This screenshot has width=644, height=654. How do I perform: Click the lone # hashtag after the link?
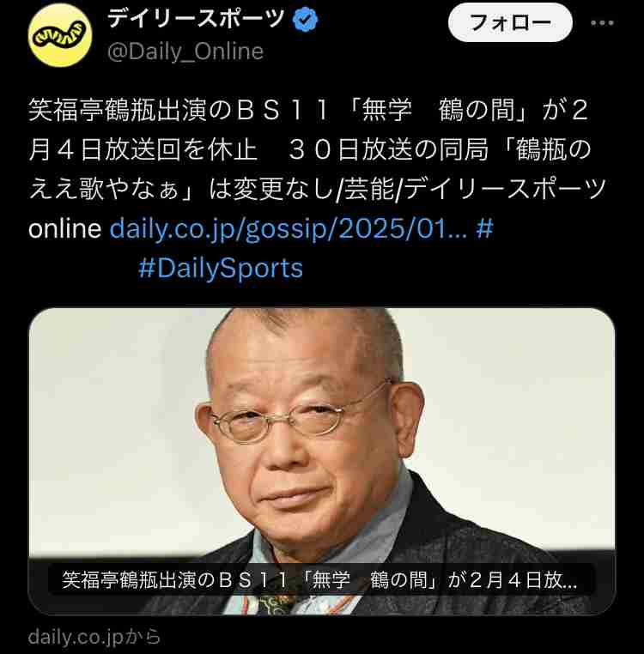pyautogui.click(x=484, y=228)
